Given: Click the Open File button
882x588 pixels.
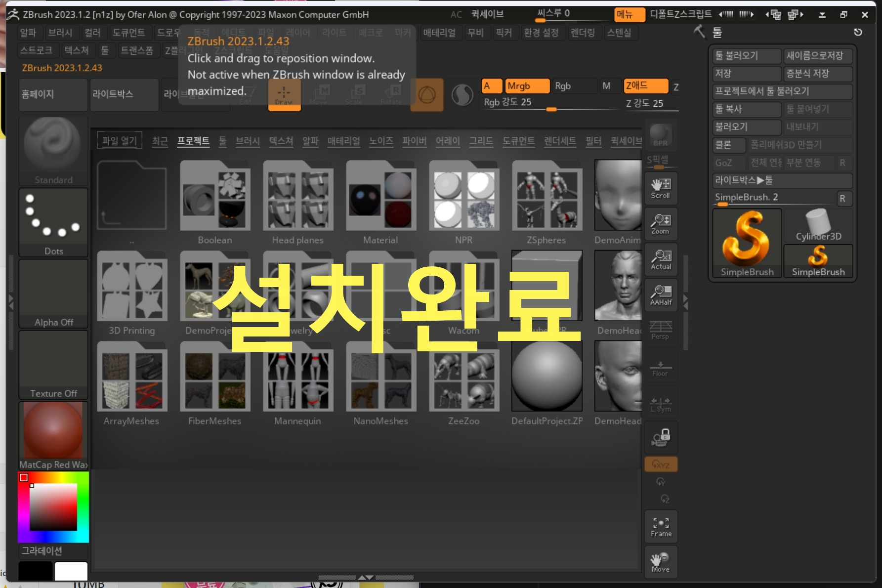Looking at the screenshot, I should click(120, 141).
